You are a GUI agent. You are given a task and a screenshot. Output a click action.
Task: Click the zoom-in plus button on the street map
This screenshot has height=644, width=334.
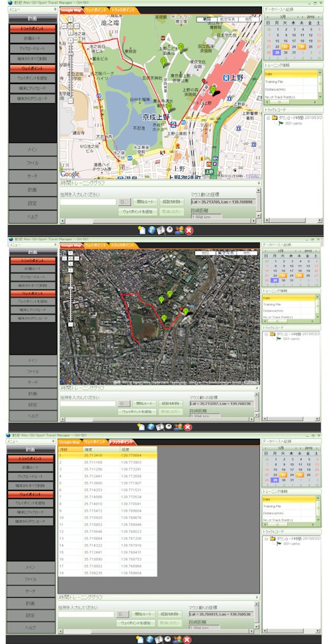click(x=71, y=39)
